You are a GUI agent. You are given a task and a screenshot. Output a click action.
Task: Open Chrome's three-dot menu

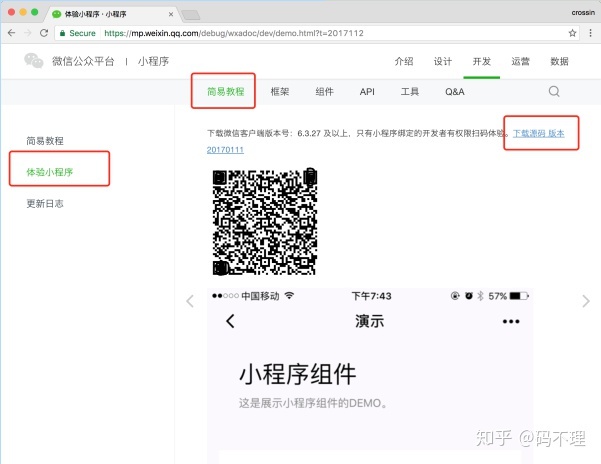[x=590, y=33]
